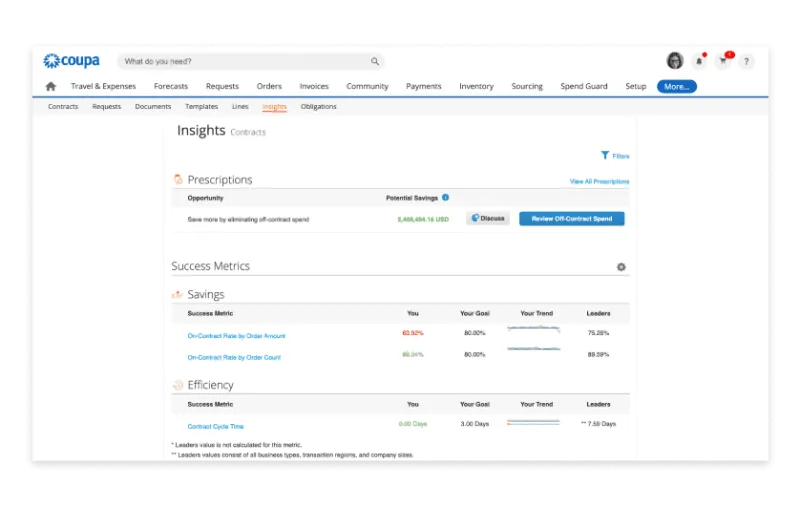800x507 pixels.
Task: Click trend sparkline for Order Amount rate
Action: point(534,328)
